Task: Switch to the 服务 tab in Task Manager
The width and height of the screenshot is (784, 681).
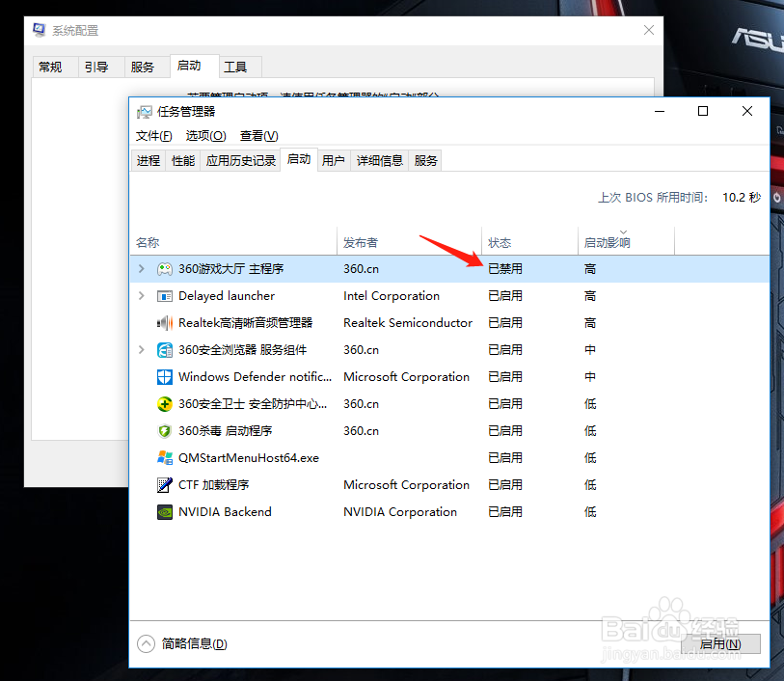Action: pos(425,160)
